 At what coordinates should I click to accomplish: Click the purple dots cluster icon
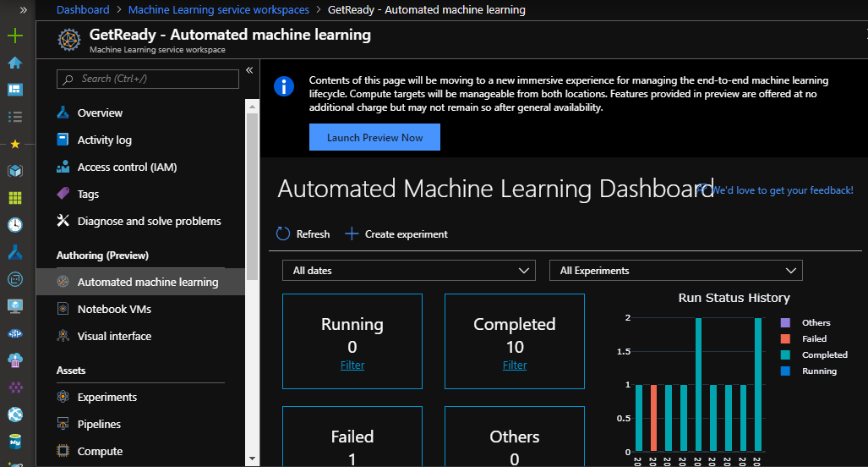[x=15, y=387]
